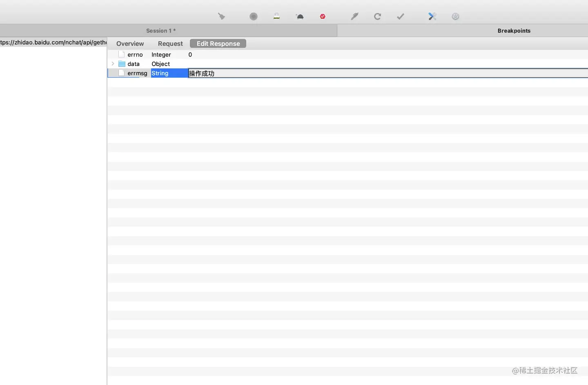Toggle the round Record button in the toolbar
This screenshot has width=588, height=385.
pyautogui.click(x=254, y=16)
